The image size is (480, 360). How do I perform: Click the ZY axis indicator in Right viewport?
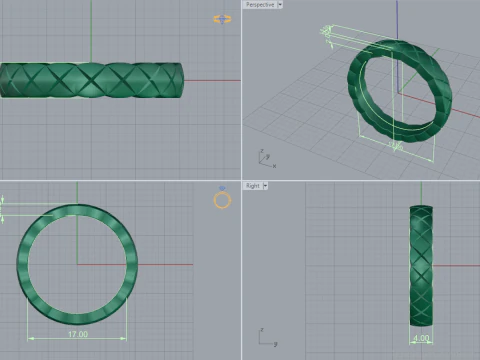pyautogui.click(x=268, y=337)
